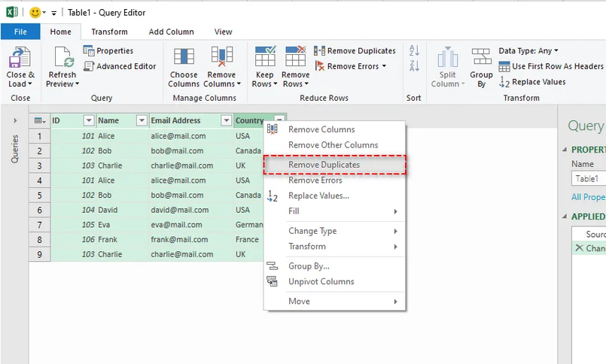Sort ascending with the A-Z icon

[414, 50]
